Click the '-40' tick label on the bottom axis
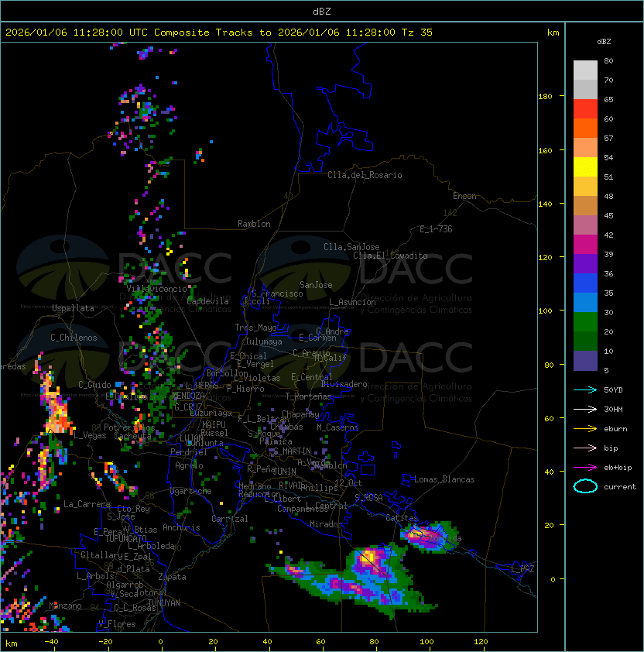644x652 pixels. coord(51,642)
